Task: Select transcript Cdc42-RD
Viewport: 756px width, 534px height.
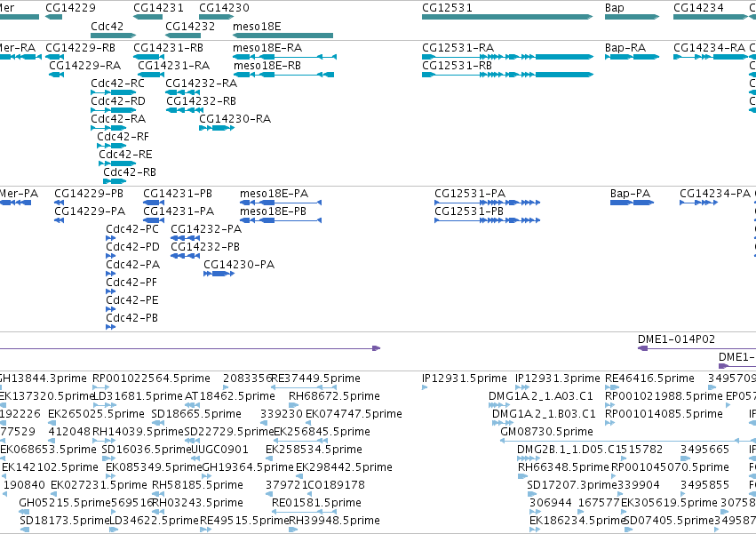Action: tap(117, 101)
